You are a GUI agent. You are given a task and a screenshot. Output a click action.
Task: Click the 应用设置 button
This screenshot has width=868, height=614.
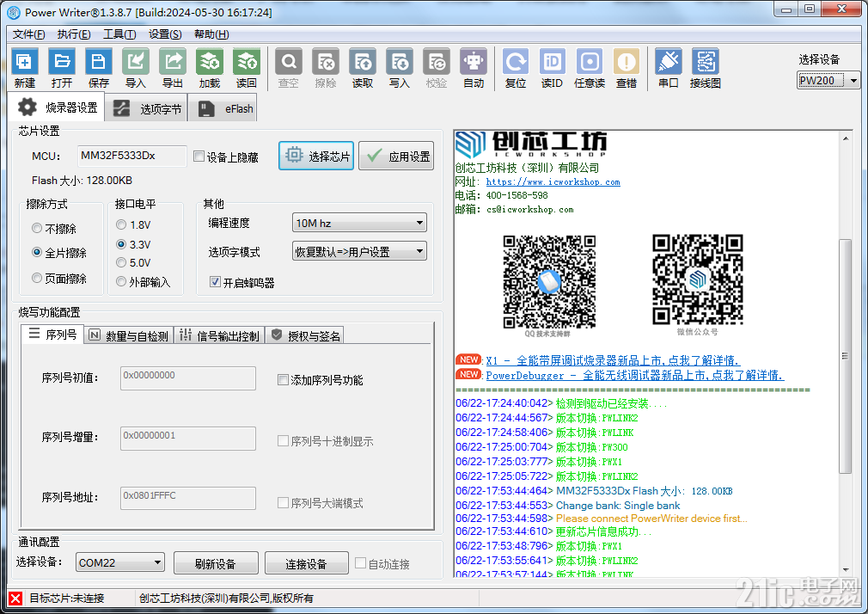396,156
